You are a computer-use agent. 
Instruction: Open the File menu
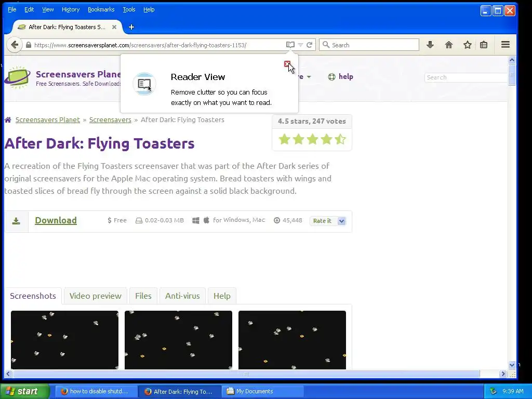[12, 9]
